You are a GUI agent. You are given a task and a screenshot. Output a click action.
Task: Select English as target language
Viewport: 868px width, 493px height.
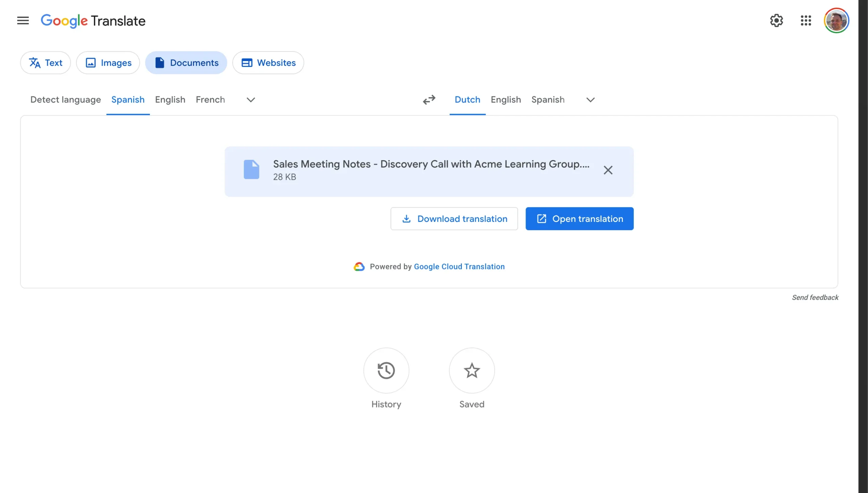pyautogui.click(x=506, y=100)
